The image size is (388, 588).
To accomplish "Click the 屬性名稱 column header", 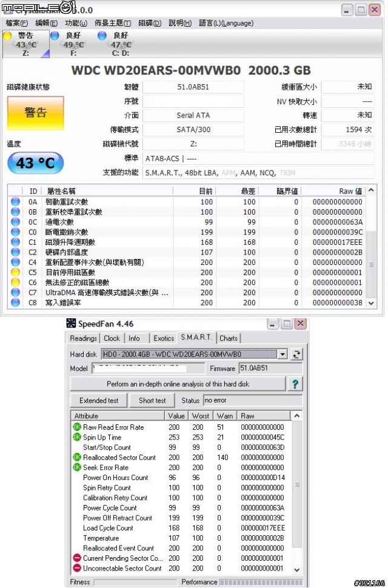I will pos(107,191).
